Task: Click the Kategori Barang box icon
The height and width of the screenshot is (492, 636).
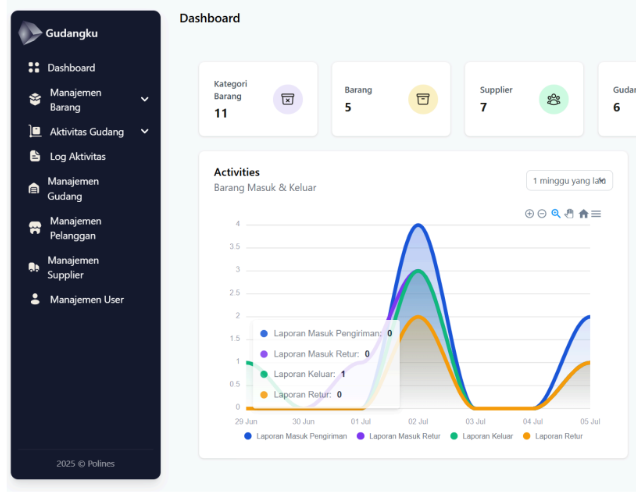Action: tap(288, 99)
